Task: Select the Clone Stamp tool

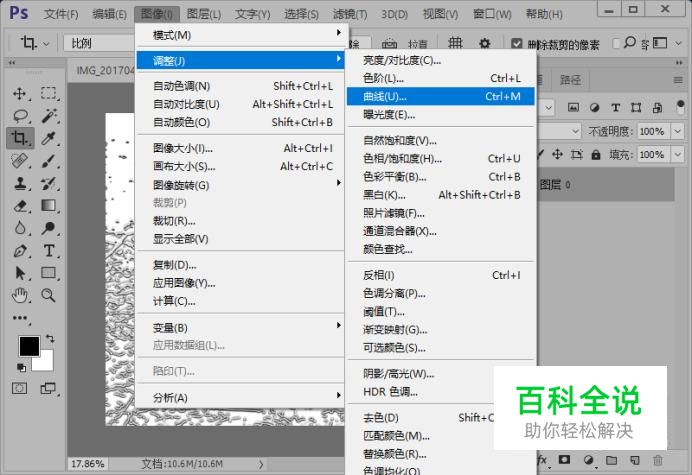Action: [20, 183]
